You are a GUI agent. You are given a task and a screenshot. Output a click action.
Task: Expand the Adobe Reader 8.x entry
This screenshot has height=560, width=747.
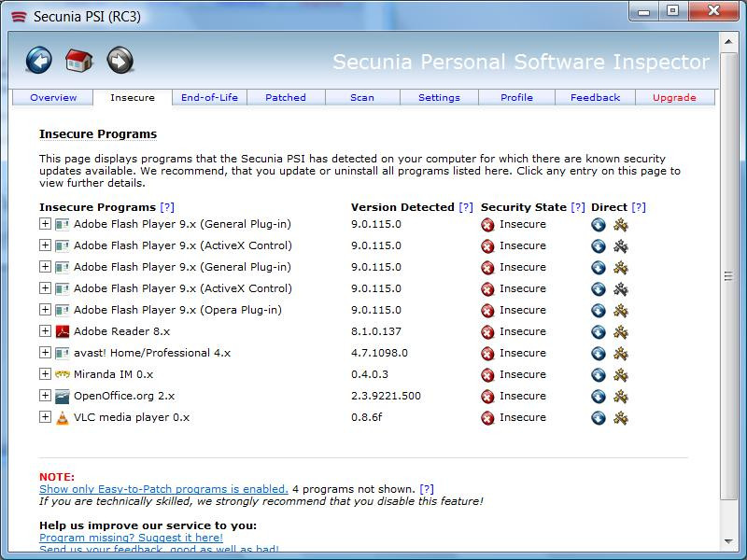[45, 331]
